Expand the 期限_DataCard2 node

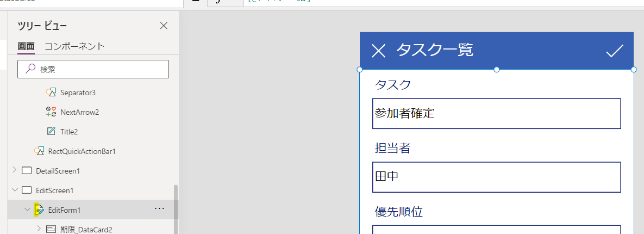(x=39, y=229)
